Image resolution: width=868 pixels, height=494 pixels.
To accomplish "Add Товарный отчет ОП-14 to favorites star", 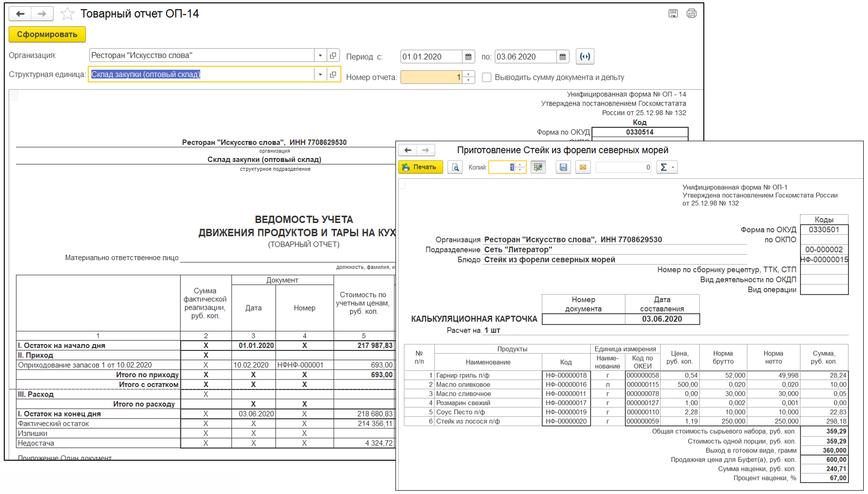I will (x=68, y=14).
